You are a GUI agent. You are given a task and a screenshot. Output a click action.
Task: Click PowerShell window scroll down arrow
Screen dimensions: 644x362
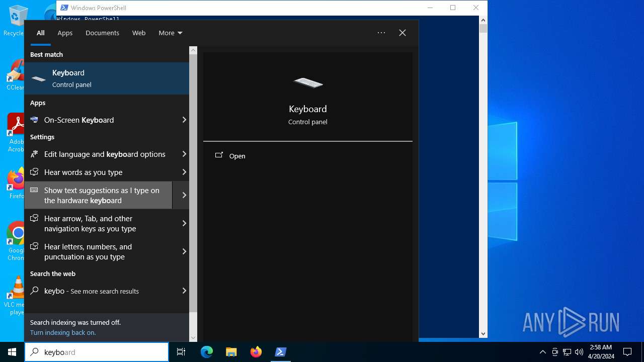pos(483,334)
